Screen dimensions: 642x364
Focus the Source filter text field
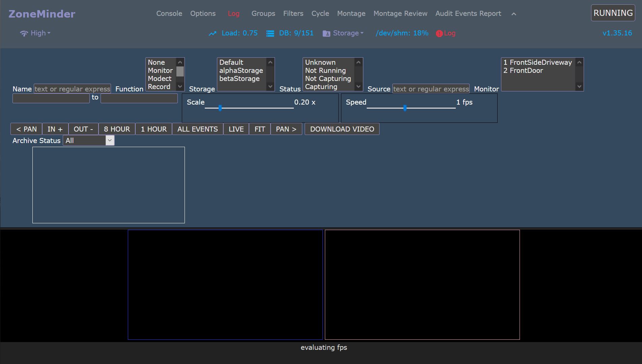coord(431,89)
